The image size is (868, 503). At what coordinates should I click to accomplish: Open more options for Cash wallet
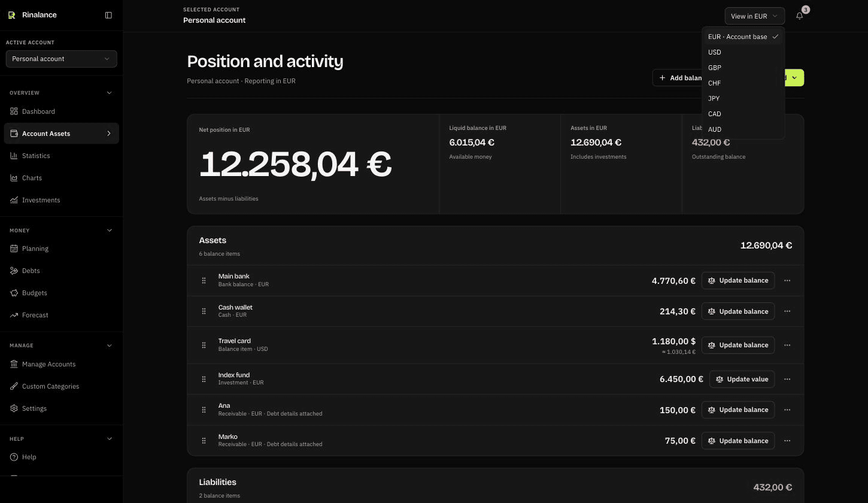787,311
